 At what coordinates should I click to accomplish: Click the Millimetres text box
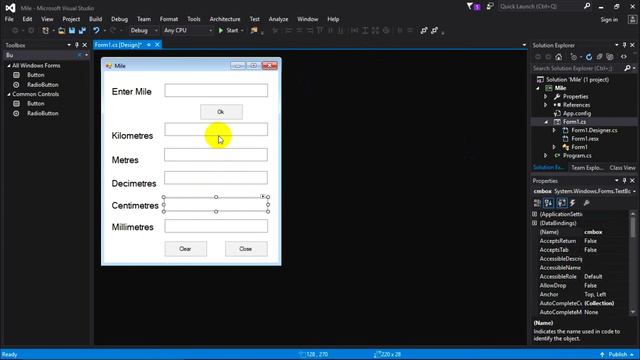(x=216, y=226)
